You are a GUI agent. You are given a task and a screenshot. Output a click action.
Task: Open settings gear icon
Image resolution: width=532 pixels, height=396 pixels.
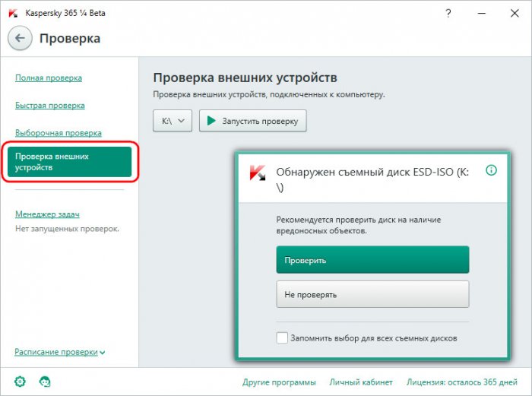coord(20,382)
